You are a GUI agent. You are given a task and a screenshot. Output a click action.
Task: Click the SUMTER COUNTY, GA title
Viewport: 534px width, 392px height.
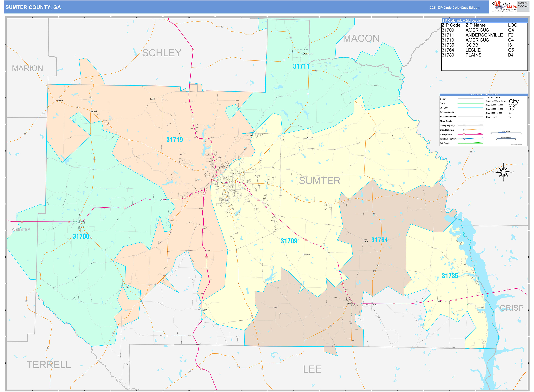(33, 7)
